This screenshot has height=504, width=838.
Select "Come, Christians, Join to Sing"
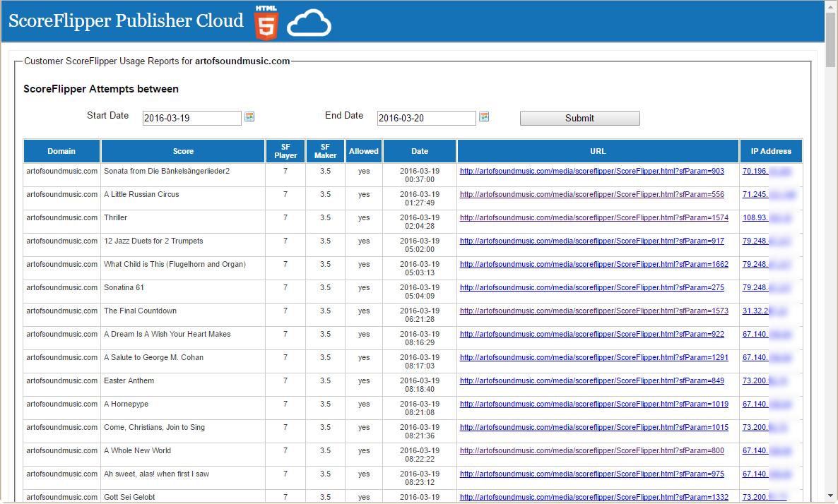click(155, 428)
